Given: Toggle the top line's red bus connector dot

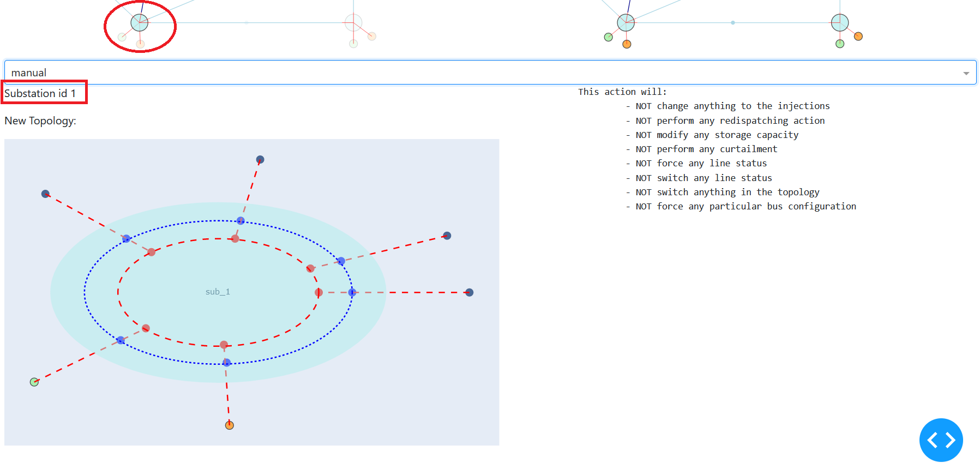Looking at the screenshot, I should pos(235,238).
